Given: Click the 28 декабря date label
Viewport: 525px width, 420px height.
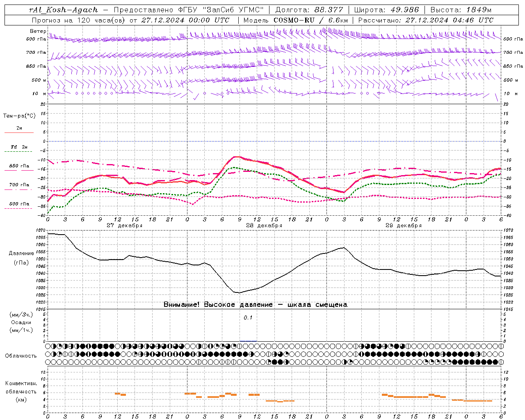Looking at the screenshot, I should [264, 225].
